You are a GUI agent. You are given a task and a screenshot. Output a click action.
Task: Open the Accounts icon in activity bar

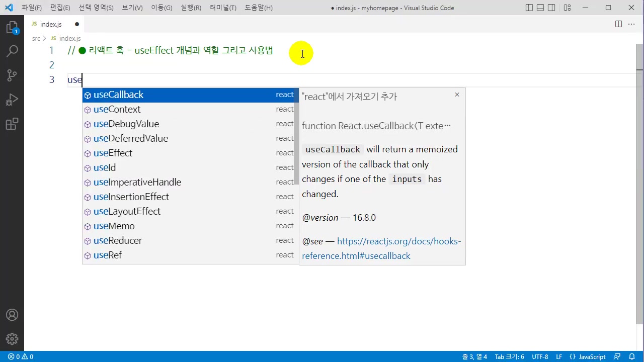point(12,315)
